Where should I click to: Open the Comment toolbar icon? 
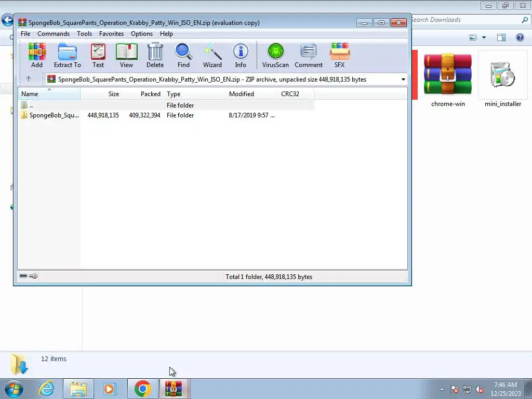(x=309, y=55)
